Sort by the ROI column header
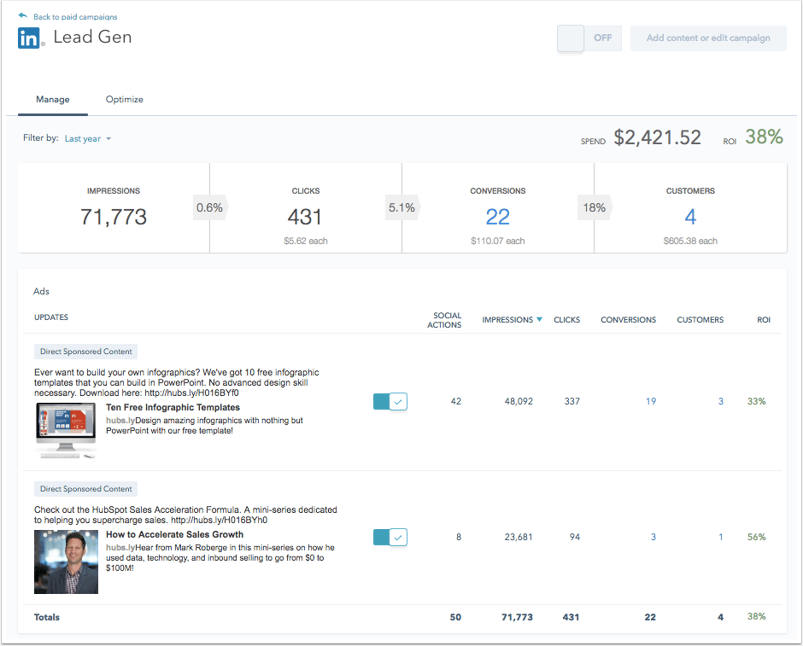Viewport: 803px width, 646px height. point(764,320)
